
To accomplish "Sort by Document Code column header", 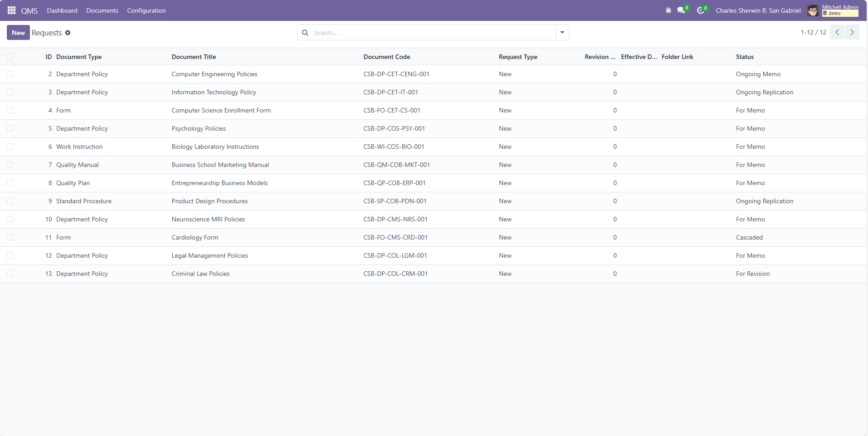I will click(386, 57).
